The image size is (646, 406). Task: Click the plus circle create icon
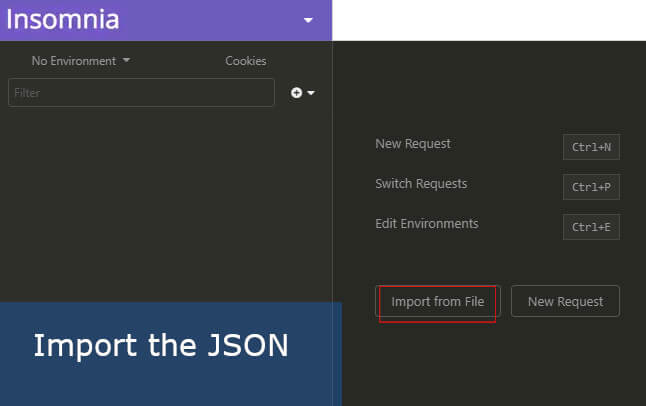tap(296, 93)
